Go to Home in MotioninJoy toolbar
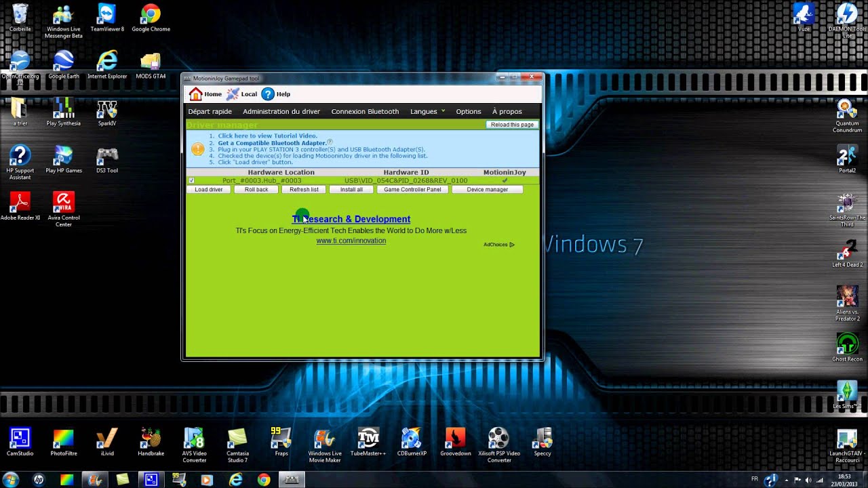The width and height of the screenshot is (868, 488). click(205, 94)
